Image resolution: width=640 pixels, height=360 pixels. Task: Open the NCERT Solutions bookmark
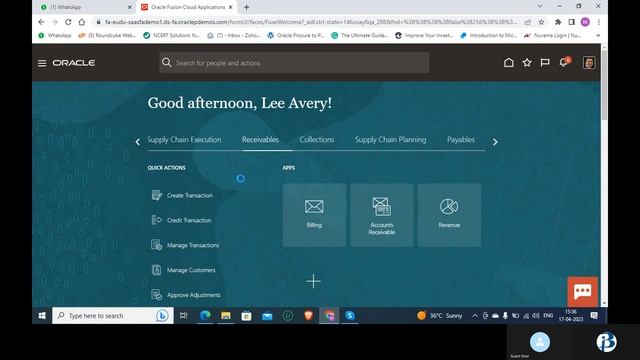(x=171, y=36)
